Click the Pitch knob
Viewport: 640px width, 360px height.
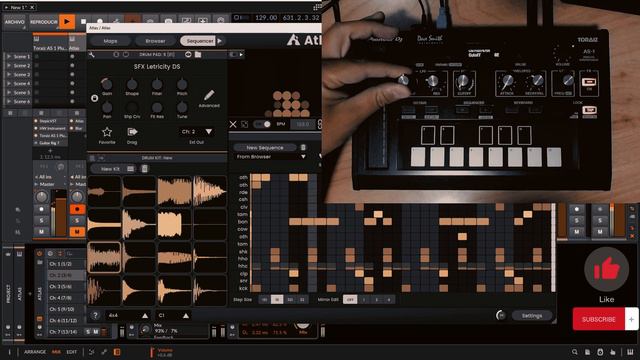pos(182,84)
